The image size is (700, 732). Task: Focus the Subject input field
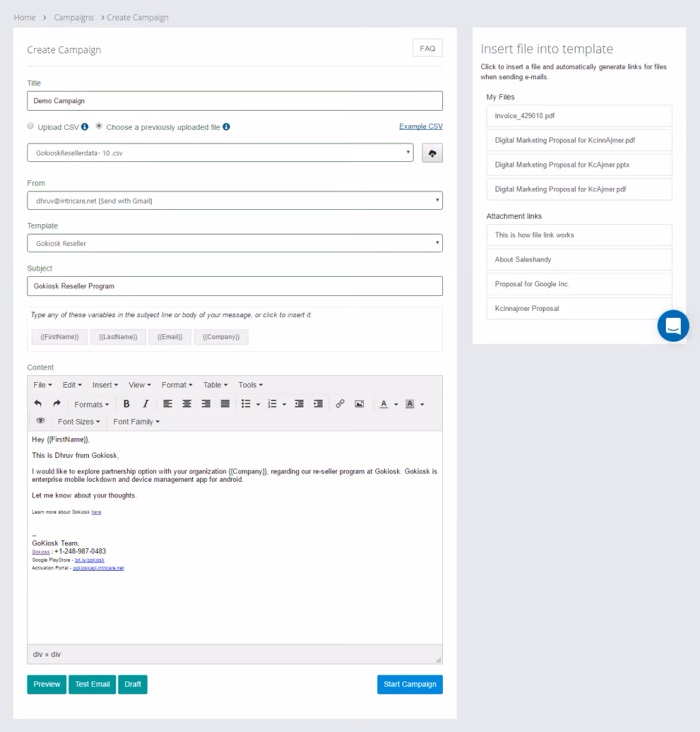tap(235, 286)
